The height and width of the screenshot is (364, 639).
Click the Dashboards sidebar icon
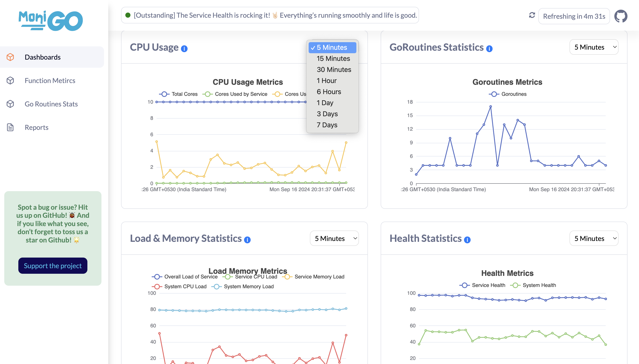10,57
